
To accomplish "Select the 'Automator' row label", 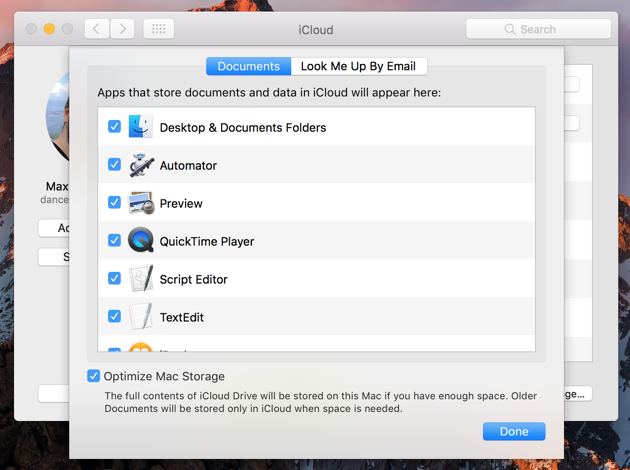I will (x=188, y=166).
